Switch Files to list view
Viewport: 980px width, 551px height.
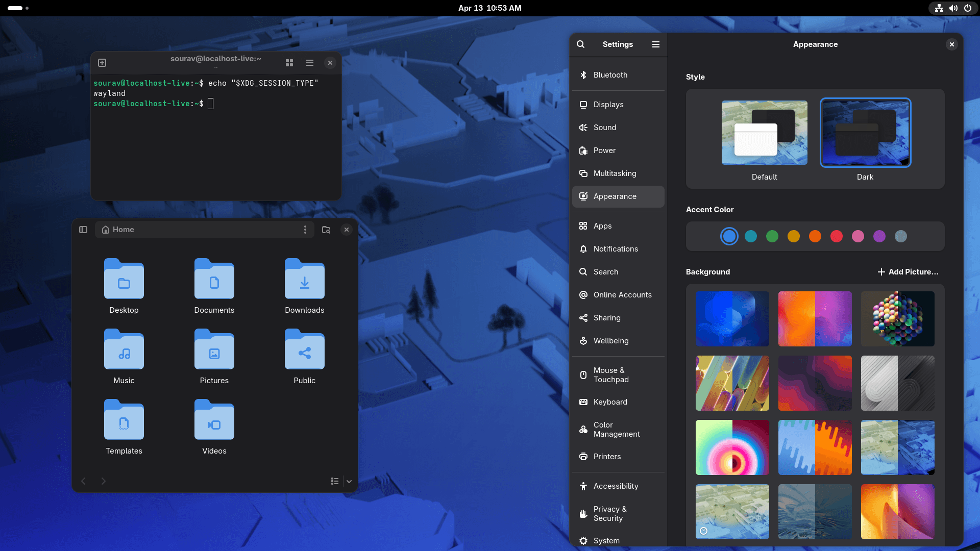(x=335, y=481)
